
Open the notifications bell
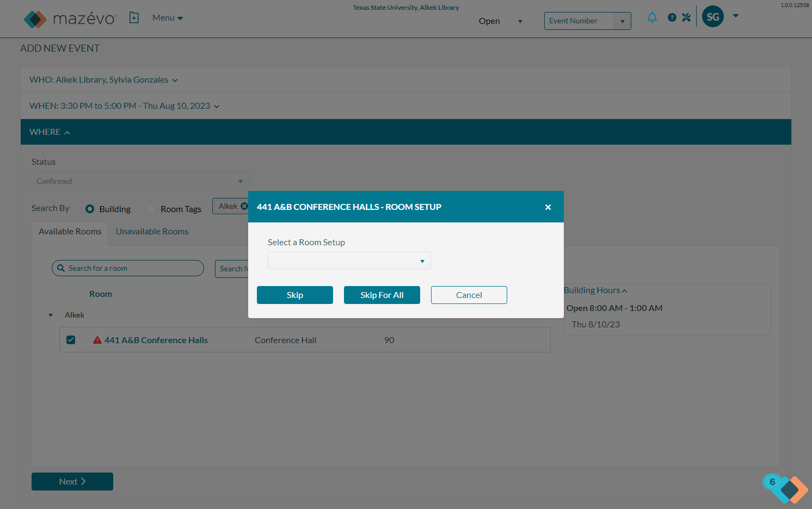click(652, 17)
